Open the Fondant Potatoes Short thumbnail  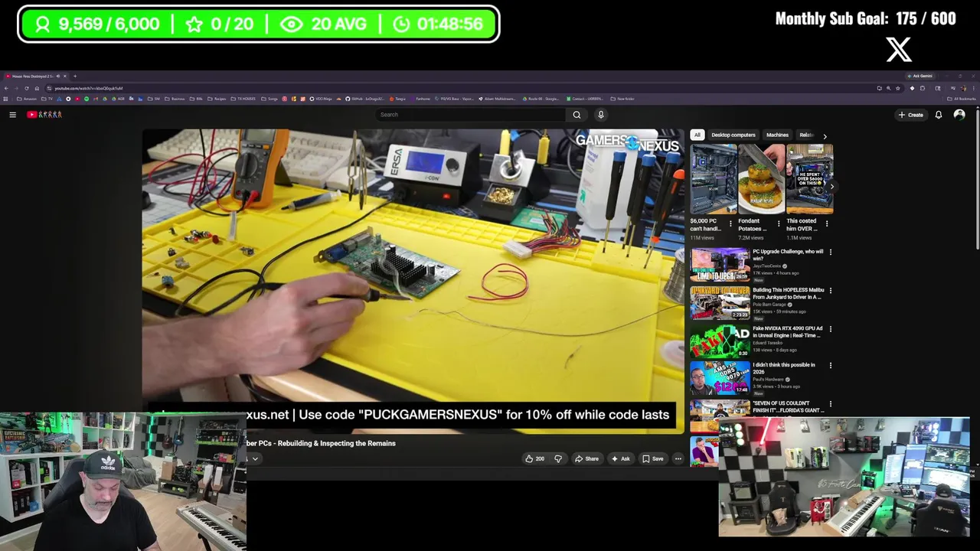coord(761,178)
